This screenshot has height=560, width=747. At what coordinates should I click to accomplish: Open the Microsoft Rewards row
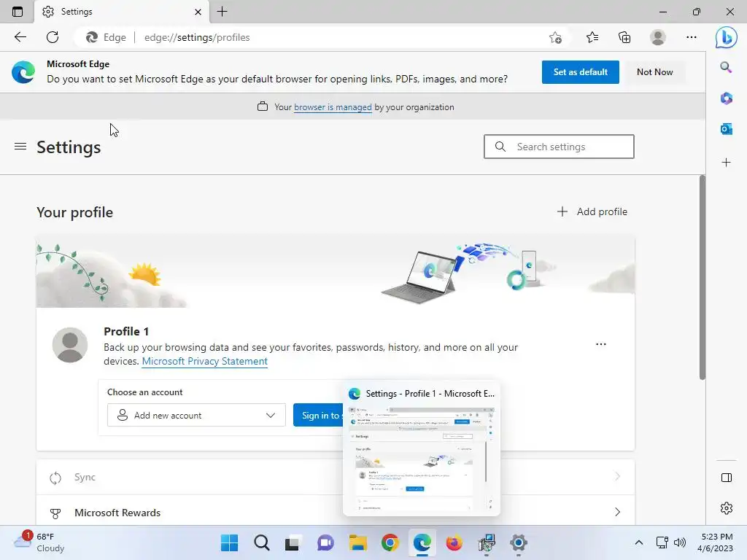click(x=336, y=513)
